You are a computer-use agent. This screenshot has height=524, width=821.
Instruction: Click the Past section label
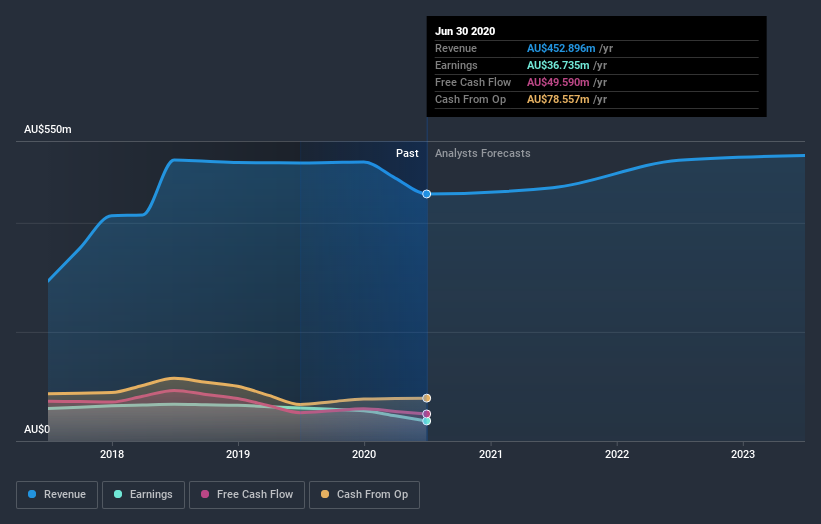(407, 153)
